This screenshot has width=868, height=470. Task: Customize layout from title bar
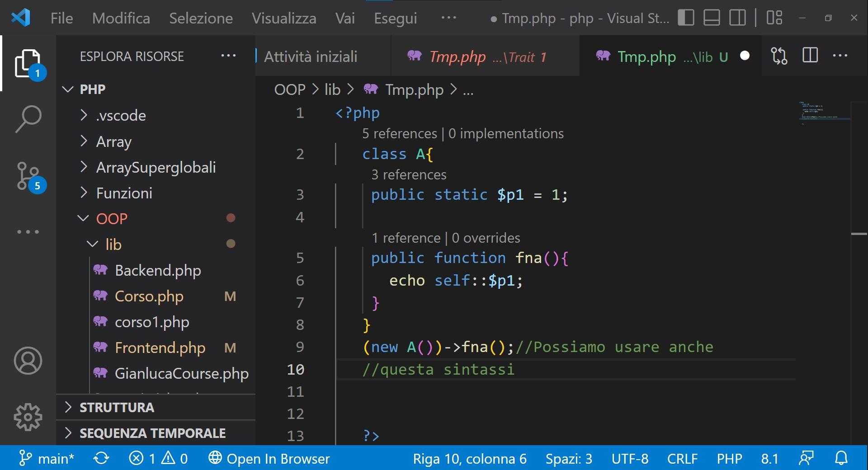(774, 18)
